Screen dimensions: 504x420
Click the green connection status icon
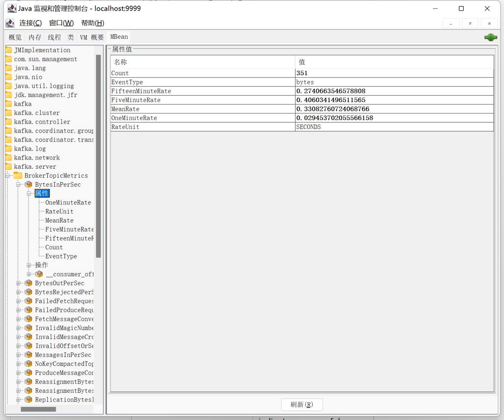tap(491, 37)
